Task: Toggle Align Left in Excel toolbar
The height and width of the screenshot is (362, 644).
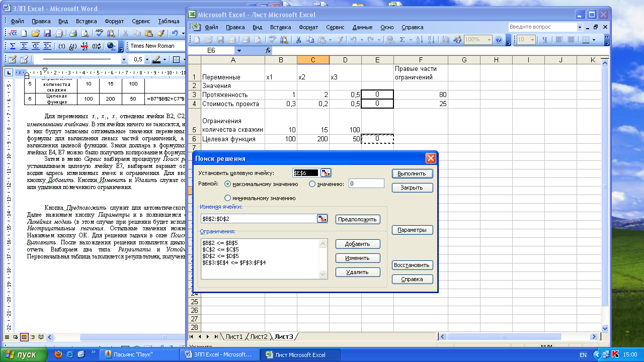Action: click(559, 40)
